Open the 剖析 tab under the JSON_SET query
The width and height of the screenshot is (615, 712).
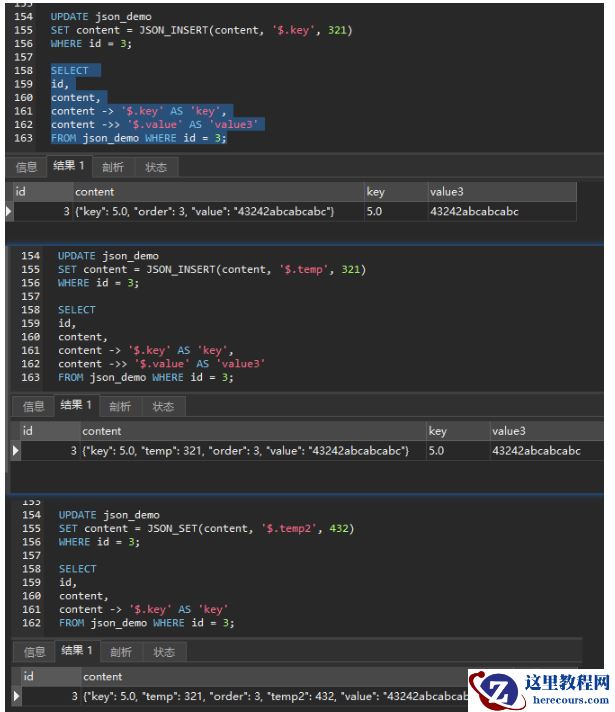(x=121, y=653)
